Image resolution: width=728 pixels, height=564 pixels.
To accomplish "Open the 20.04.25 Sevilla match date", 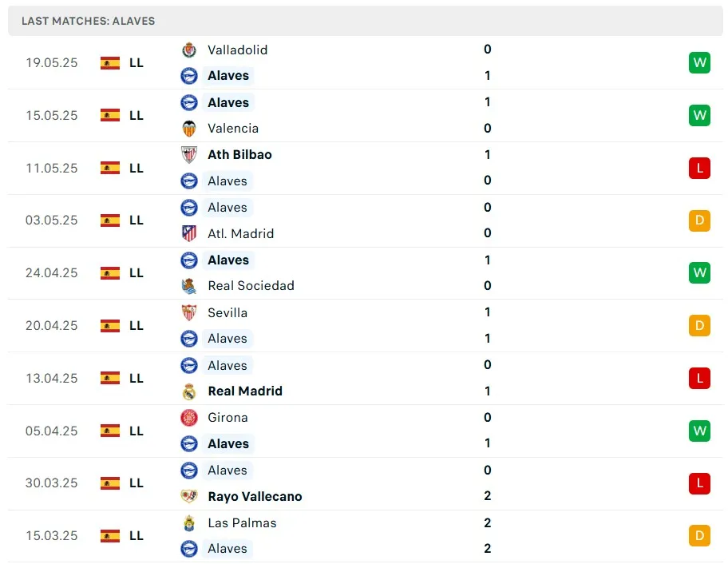I will [x=52, y=325].
